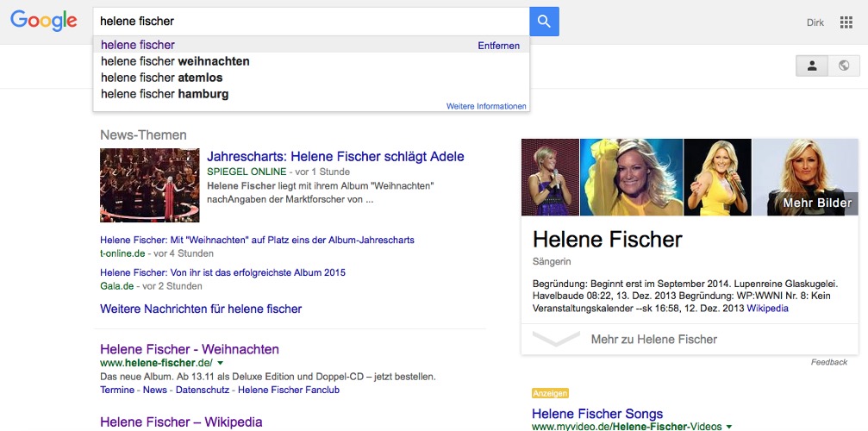Click the Google logo
The image size is (868, 431).
pyautogui.click(x=44, y=21)
